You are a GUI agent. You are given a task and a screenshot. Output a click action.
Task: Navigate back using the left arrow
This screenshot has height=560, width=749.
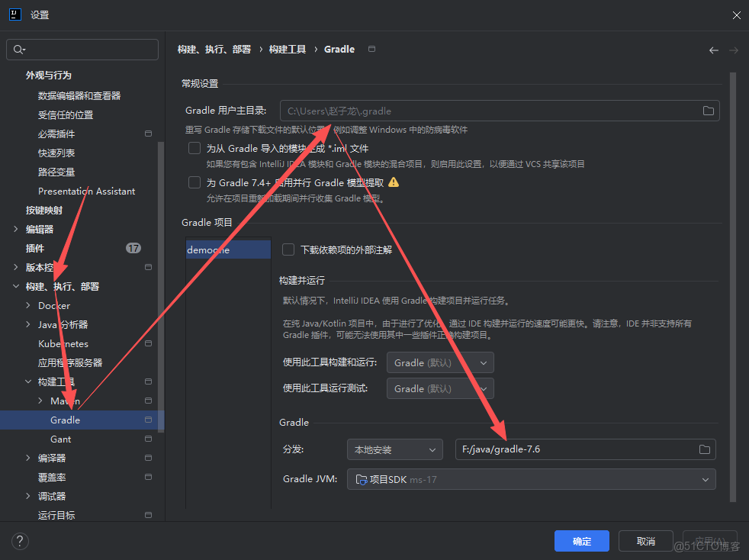tap(714, 50)
